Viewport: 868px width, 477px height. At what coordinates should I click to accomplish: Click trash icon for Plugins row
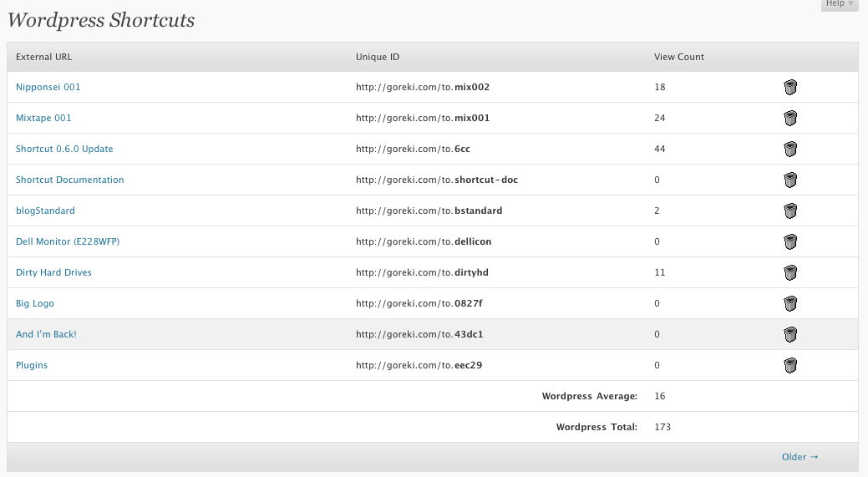(790, 366)
